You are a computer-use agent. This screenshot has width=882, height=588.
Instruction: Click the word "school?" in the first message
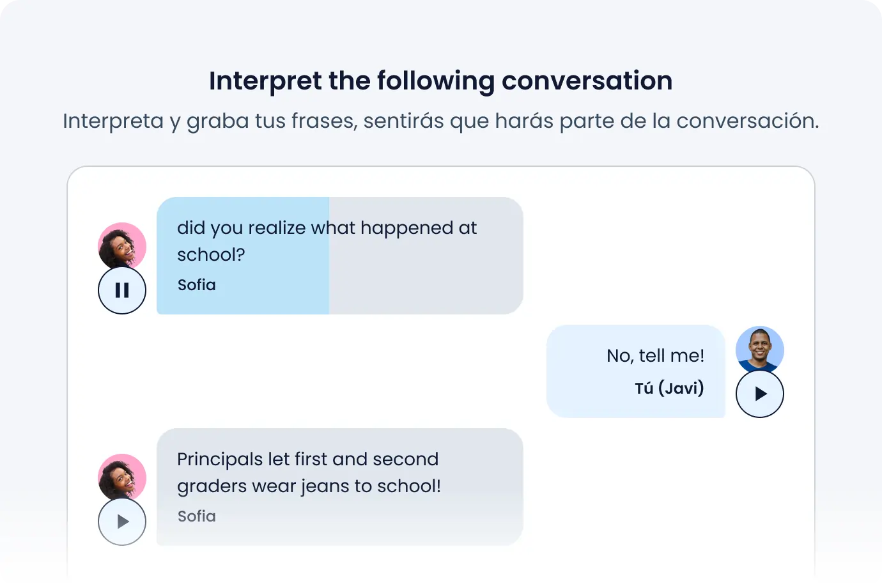[x=211, y=254]
